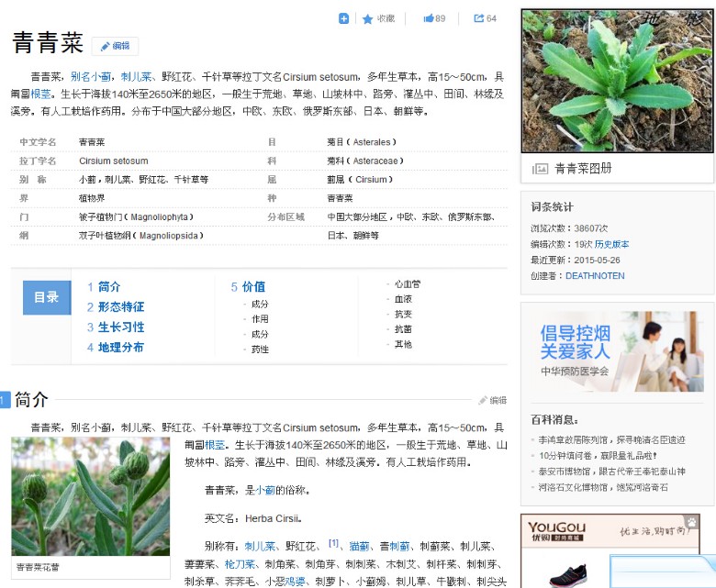Click the 猫蓟 alias link
716x588 pixels.
(359, 546)
